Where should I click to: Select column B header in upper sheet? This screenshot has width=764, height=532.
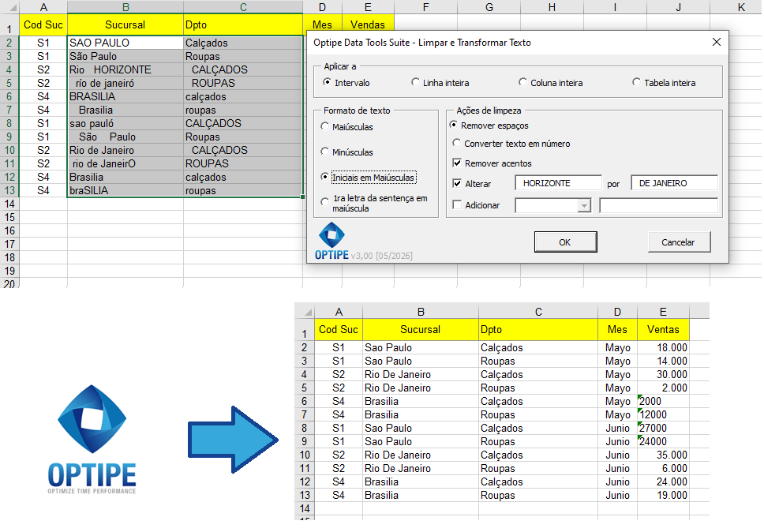125,7
